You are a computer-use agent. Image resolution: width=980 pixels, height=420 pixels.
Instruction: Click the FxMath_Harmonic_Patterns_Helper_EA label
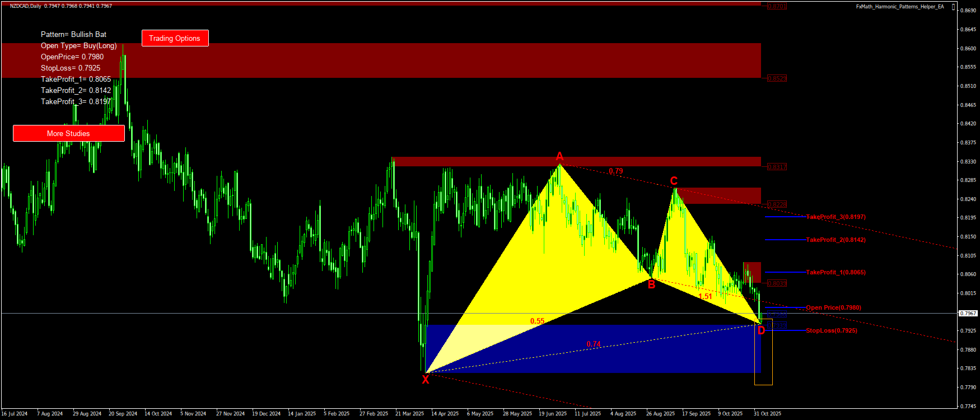(899, 7)
